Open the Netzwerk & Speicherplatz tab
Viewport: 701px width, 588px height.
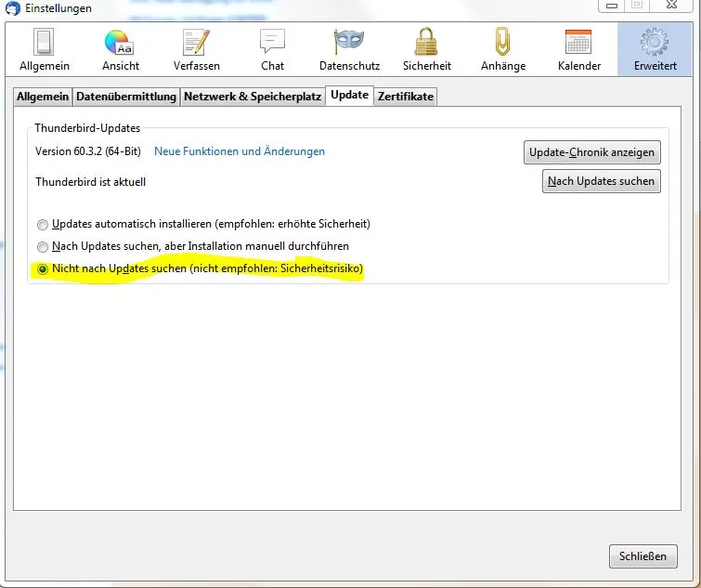253,97
